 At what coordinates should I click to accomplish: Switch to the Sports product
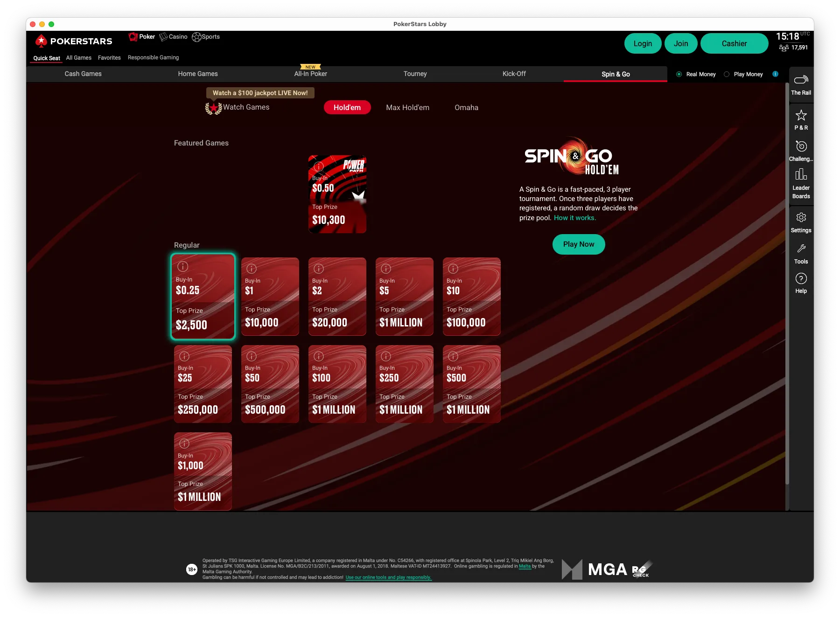coord(206,36)
